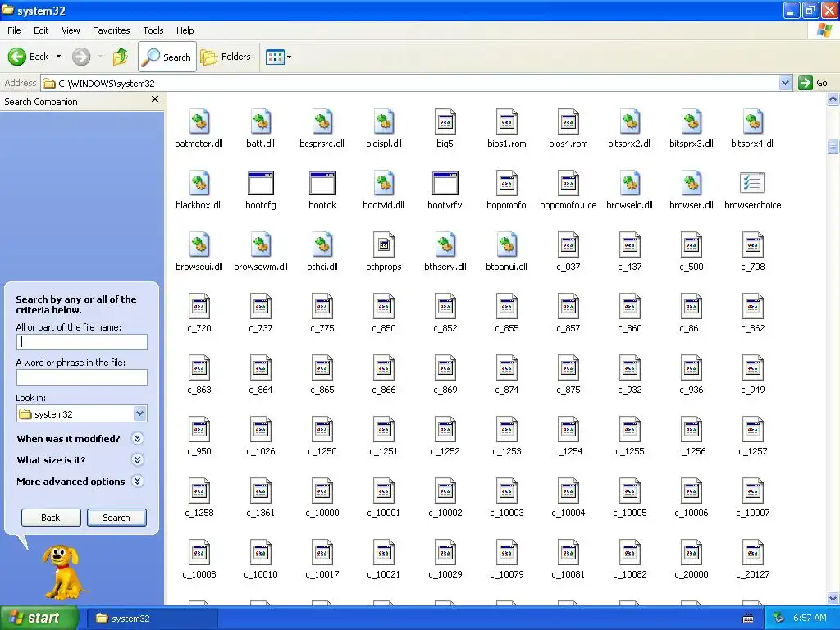The width and height of the screenshot is (840, 630).
Task: Click the vertical scrollbar thumb
Action: pos(833,146)
